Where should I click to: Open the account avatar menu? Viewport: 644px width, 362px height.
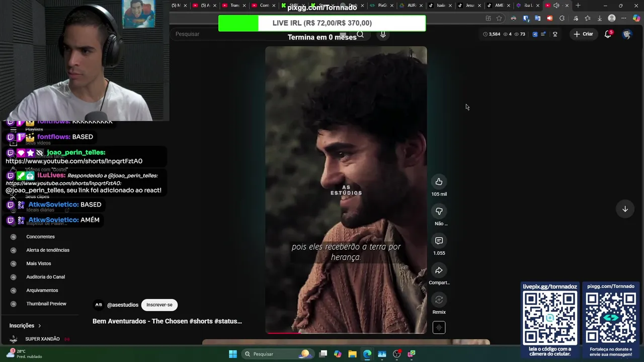coord(627,34)
